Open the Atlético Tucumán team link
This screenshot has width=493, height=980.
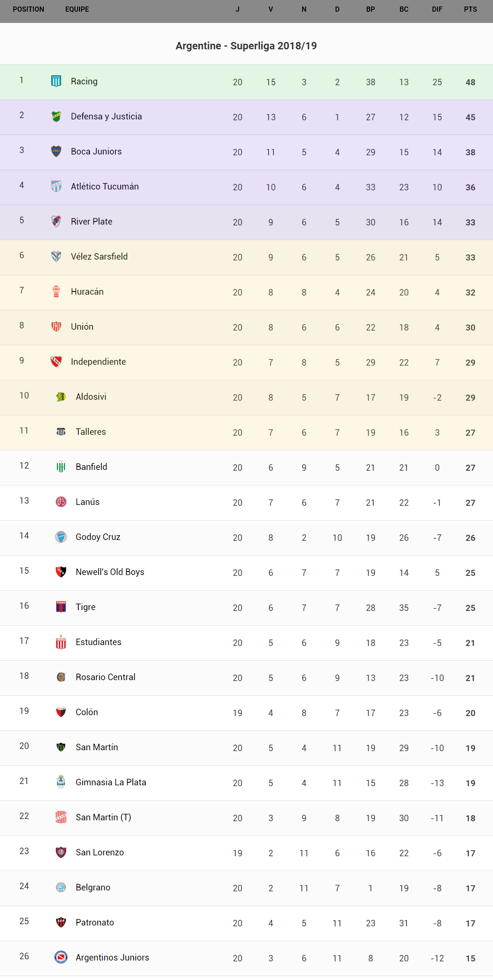(105, 186)
